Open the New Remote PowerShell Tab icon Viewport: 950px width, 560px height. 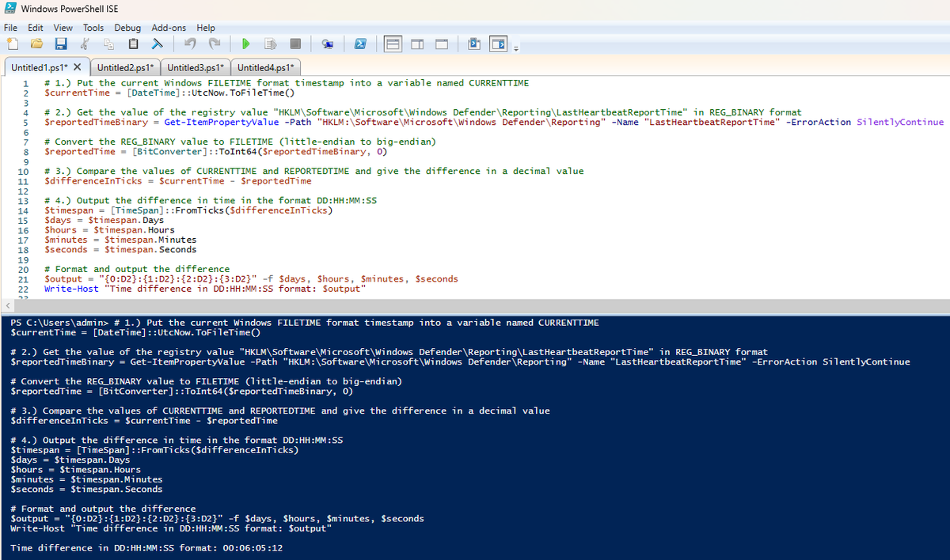(x=328, y=44)
